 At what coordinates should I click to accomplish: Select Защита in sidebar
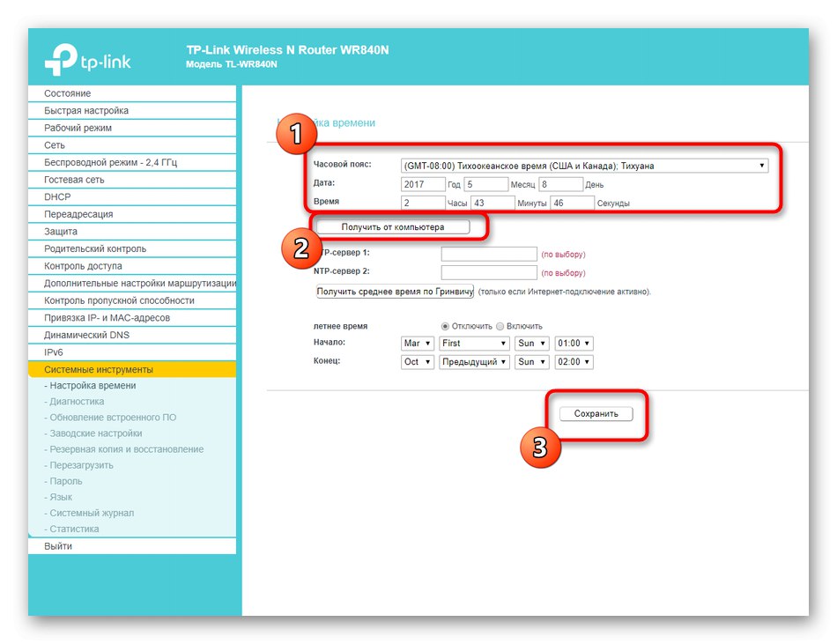coord(132,232)
